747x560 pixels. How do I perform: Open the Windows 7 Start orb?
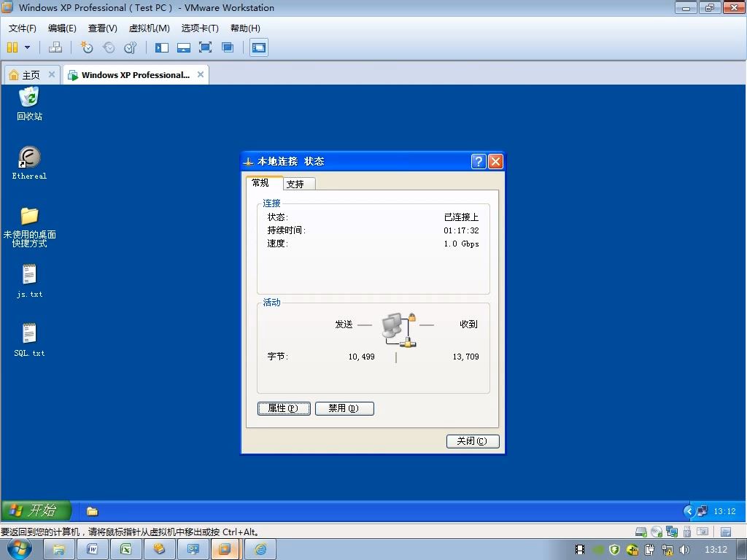tap(20, 550)
